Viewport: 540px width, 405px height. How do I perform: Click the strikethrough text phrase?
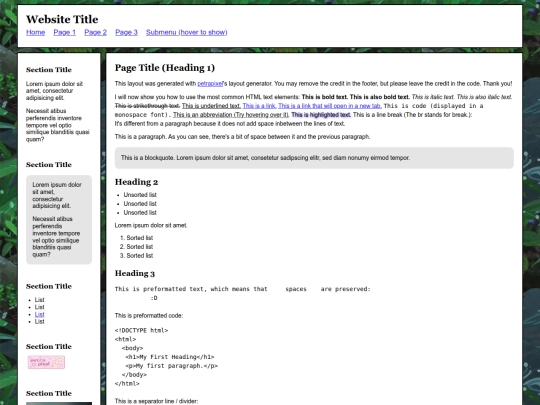(x=147, y=106)
